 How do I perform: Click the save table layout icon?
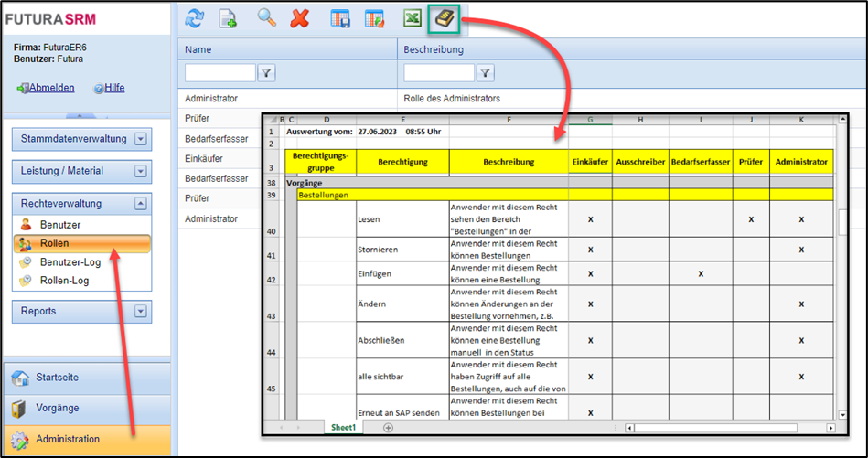[340, 18]
